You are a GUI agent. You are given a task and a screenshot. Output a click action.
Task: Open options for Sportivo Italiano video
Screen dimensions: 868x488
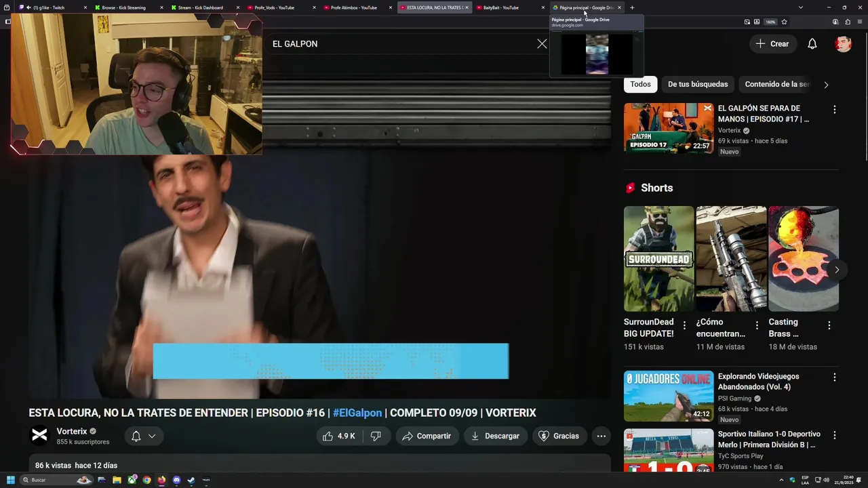835,434
